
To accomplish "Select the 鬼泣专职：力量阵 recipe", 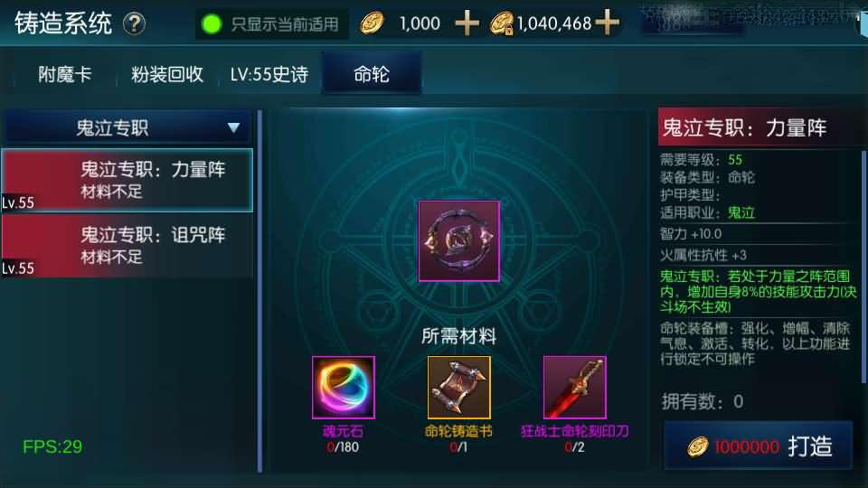I will pos(127,180).
